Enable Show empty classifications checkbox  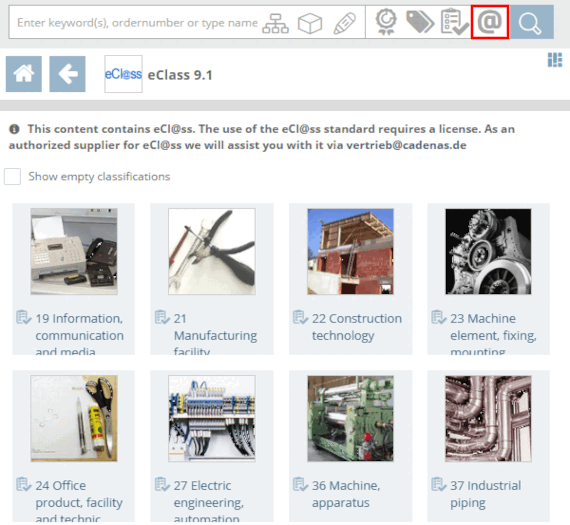click(x=12, y=177)
